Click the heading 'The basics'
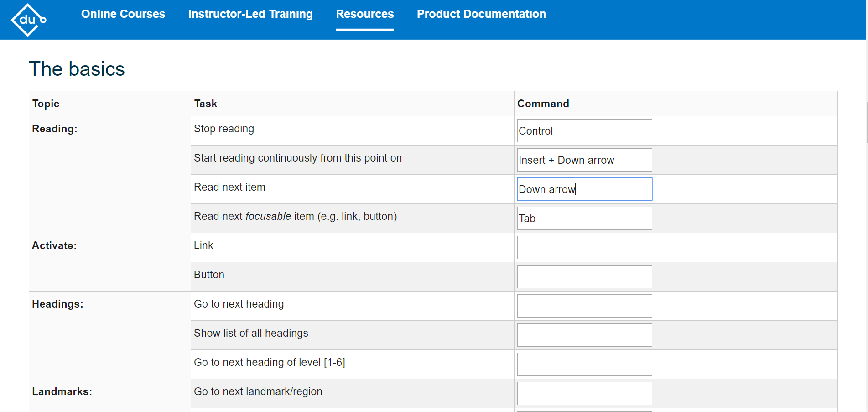868x412 pixels. [x=77, y=68]
